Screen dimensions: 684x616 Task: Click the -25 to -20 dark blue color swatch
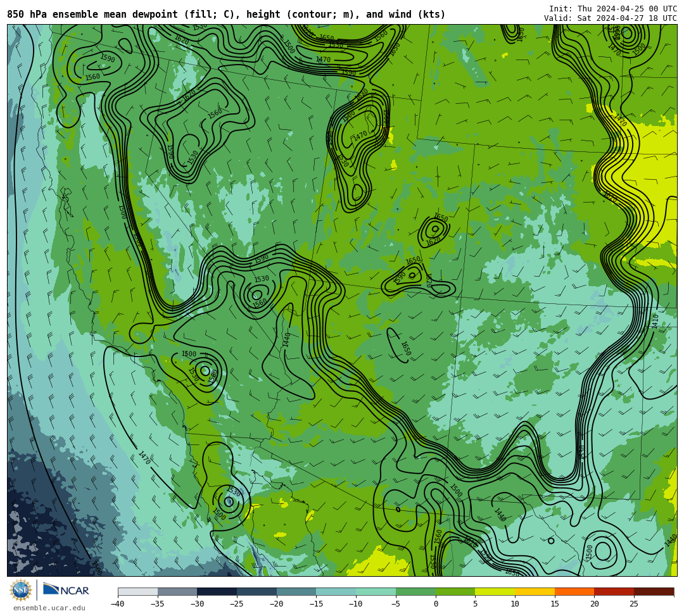point(257,591)
